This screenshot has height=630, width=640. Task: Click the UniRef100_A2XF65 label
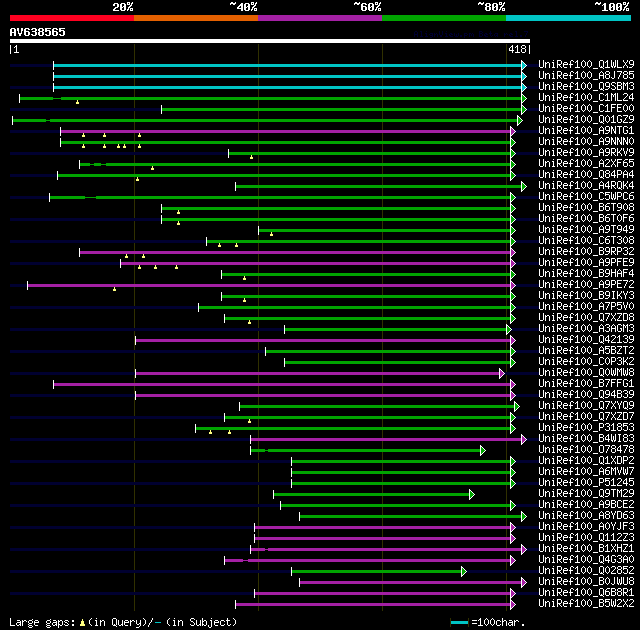pyautogui.click(x=586, y=164)
